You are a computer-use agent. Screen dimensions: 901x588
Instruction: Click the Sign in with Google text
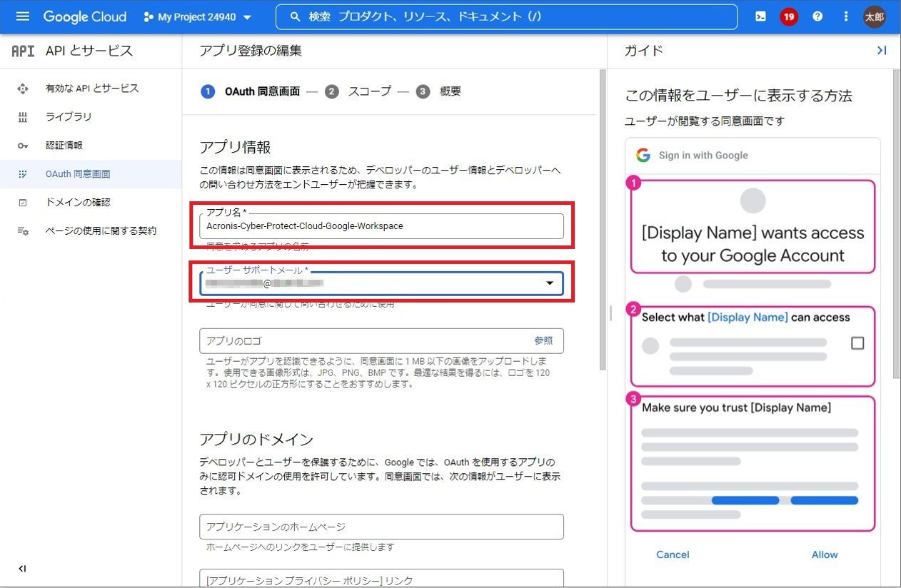pyautogui.click(x=703, y=155)
